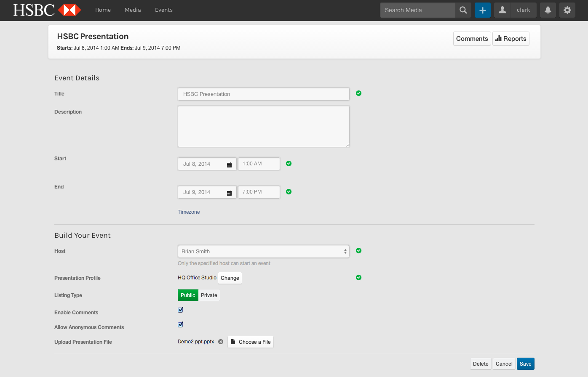Click the Demo2 ppt.pptx file name
This screenshot has height=377, width=588.
[196, 342]
